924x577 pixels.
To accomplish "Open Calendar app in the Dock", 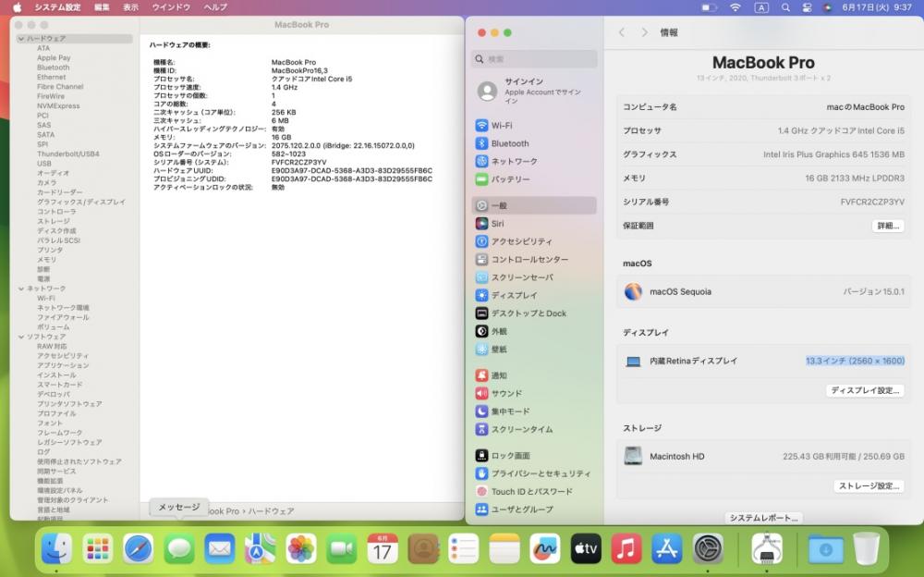I will click(x=383, y=548).
